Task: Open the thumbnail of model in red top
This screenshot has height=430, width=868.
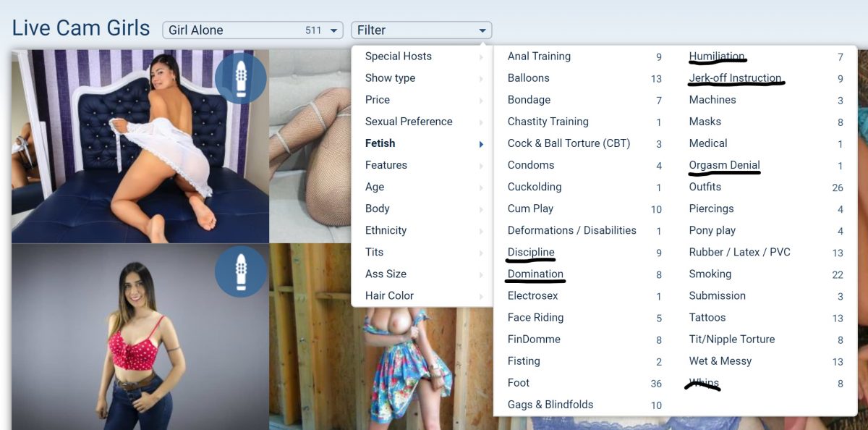Action: [140, 337]
